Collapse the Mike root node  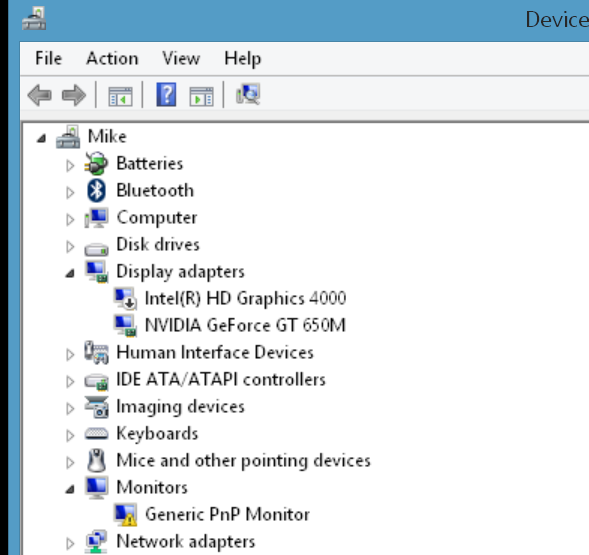point(41,139)
